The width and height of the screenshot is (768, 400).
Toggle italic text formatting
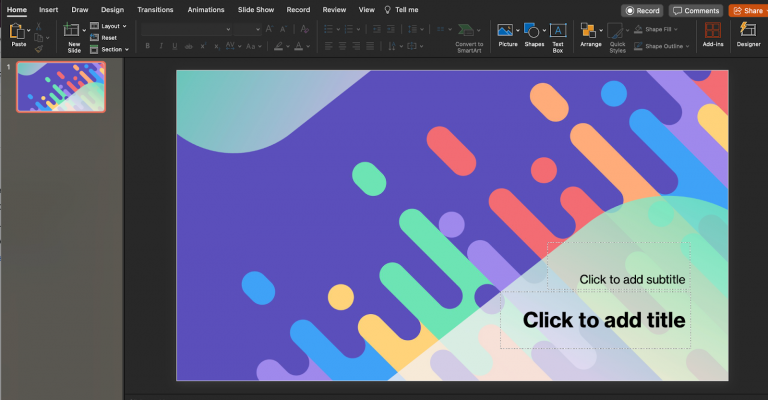point(163,46)
